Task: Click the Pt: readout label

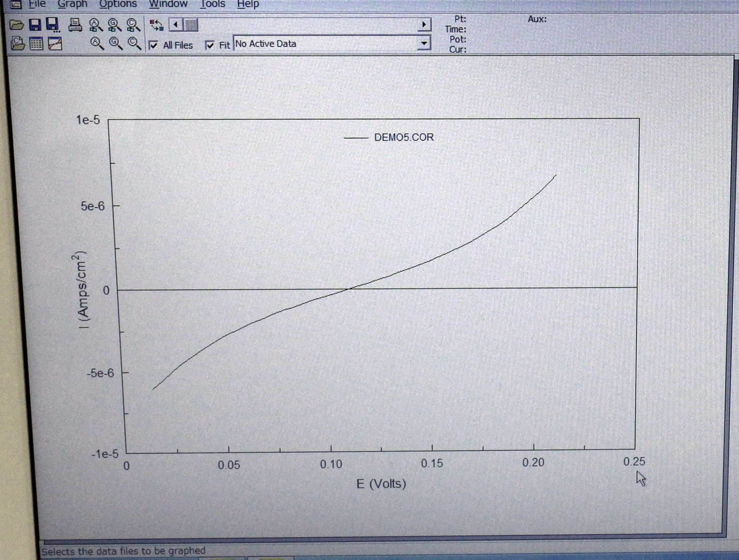Action: (x=461, y=19)
